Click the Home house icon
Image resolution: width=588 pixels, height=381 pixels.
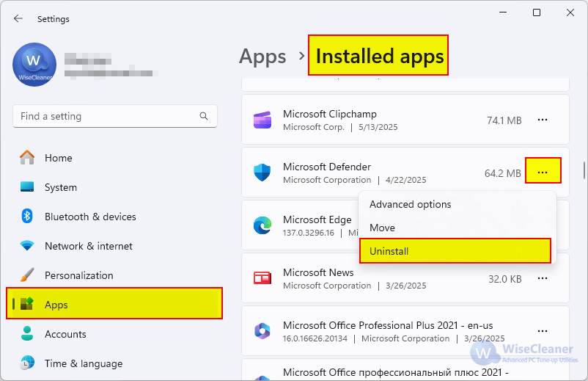[27, 158]
